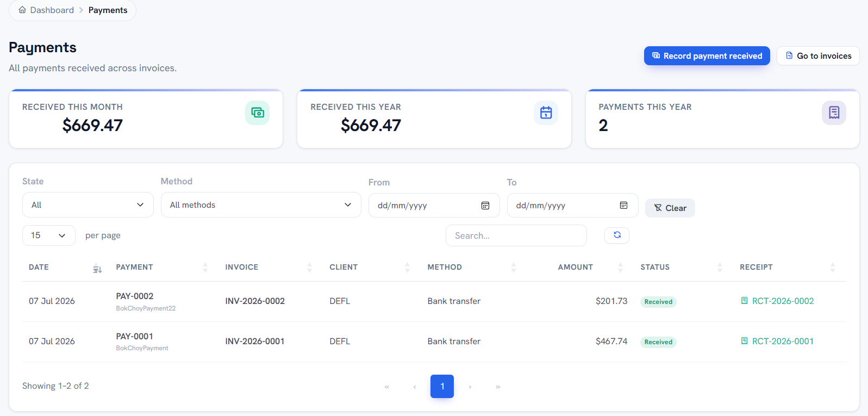Select page 1 in pagination

pos(442,387)
